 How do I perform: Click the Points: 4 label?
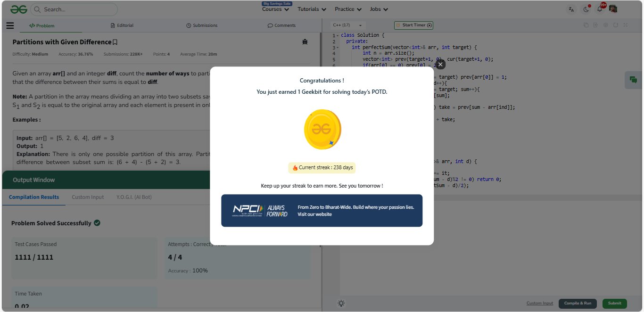coord(161,54)
